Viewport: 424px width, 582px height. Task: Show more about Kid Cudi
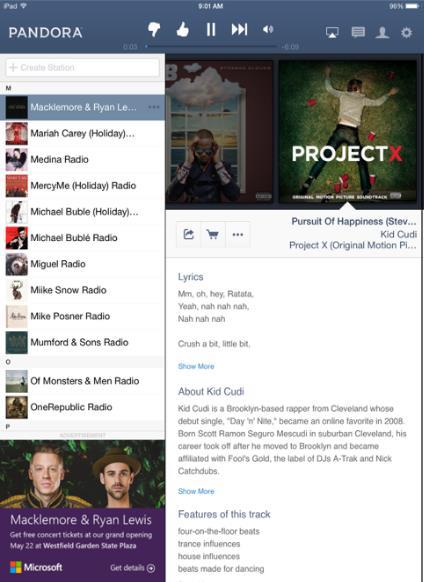coord(196,491)
